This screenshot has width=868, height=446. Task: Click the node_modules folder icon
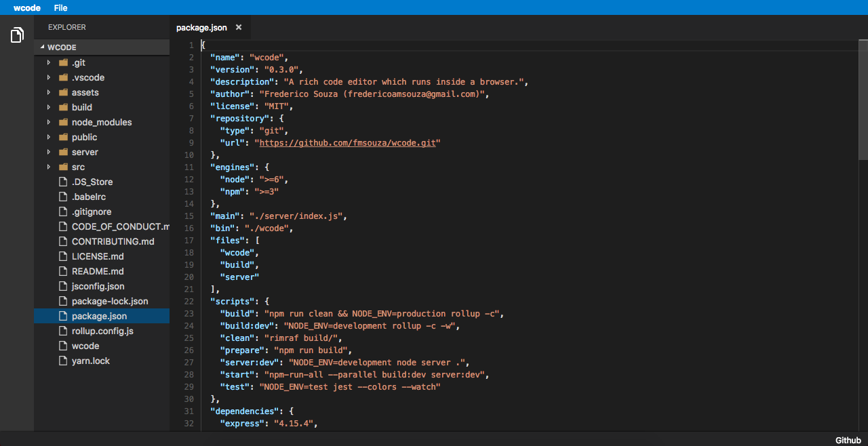pos(64,122)
